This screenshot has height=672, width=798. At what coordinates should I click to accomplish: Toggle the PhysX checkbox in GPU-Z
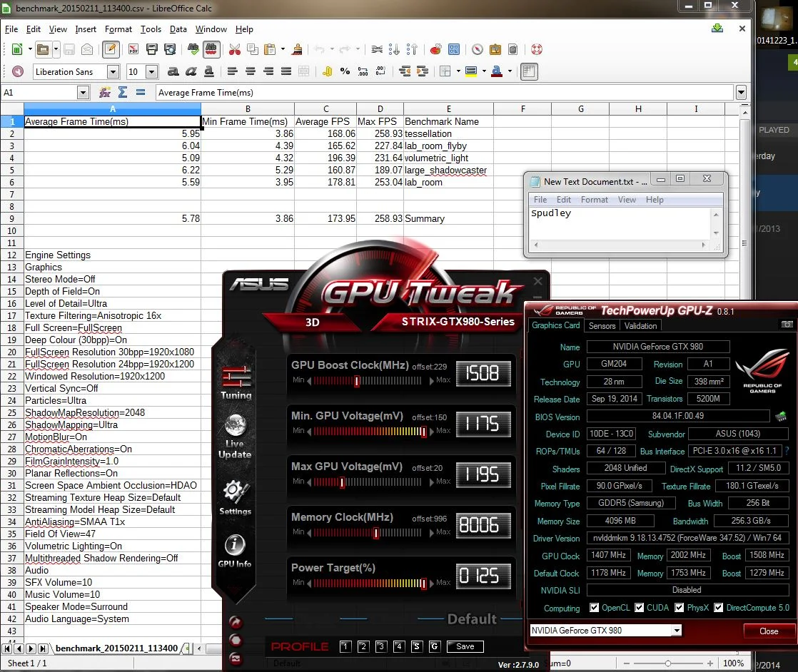coord(679,607)
